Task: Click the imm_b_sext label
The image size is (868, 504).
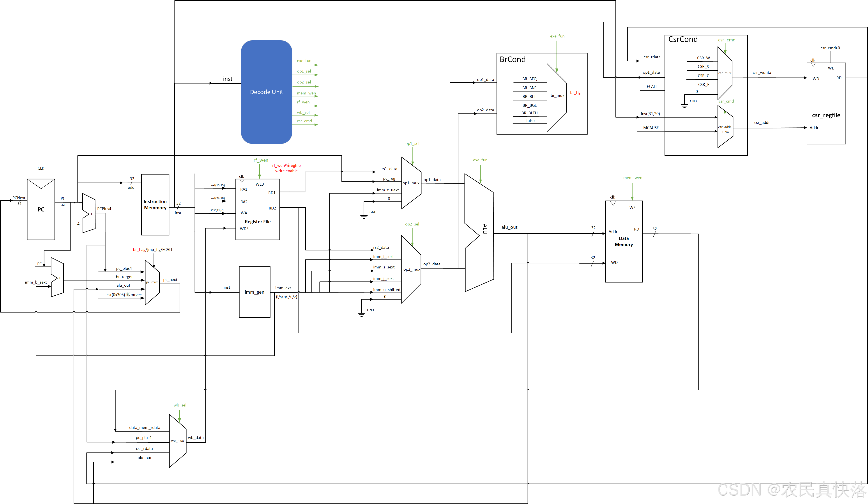Action: [36, 282]
